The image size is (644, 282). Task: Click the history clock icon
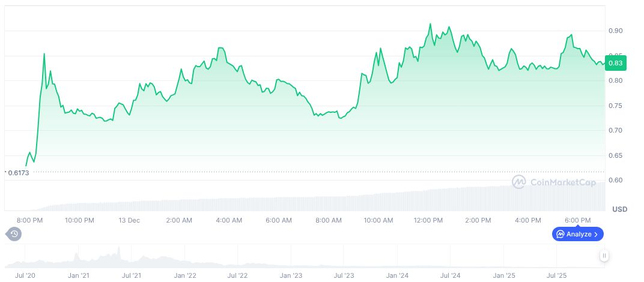(x=14, y=234)
